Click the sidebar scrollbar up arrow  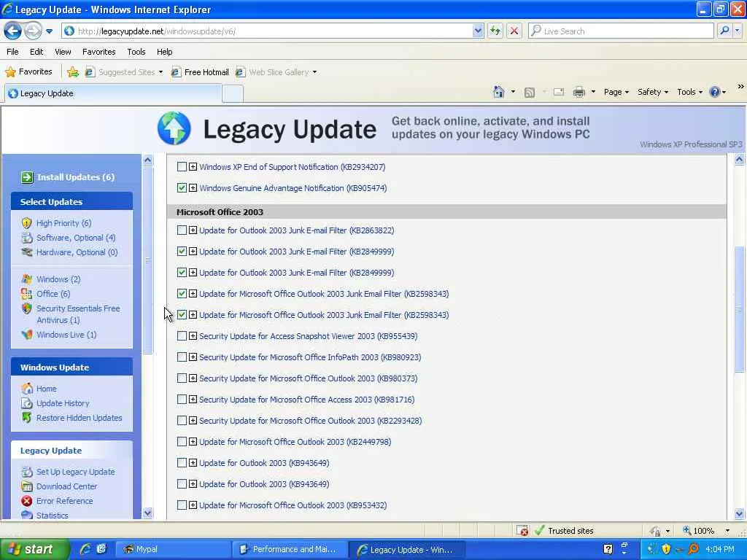pyautogui.click(x=147, y=160)
